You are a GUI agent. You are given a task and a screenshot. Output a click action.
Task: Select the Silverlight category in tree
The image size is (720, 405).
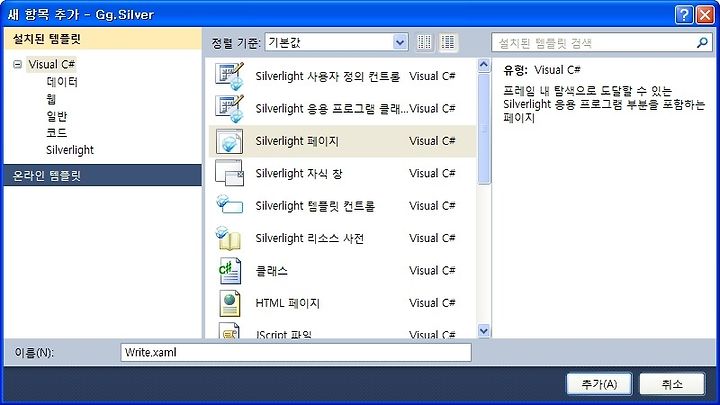click(x=70, y=150)
